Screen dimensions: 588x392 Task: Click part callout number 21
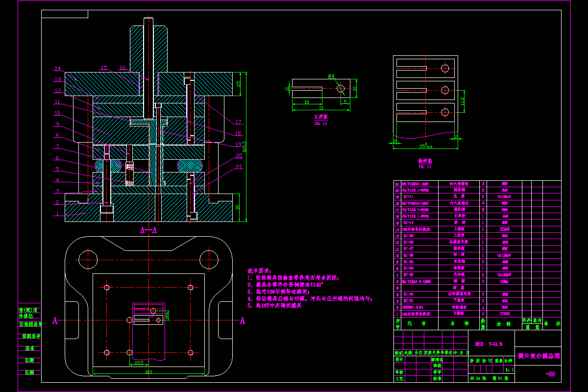click(239, 167)
